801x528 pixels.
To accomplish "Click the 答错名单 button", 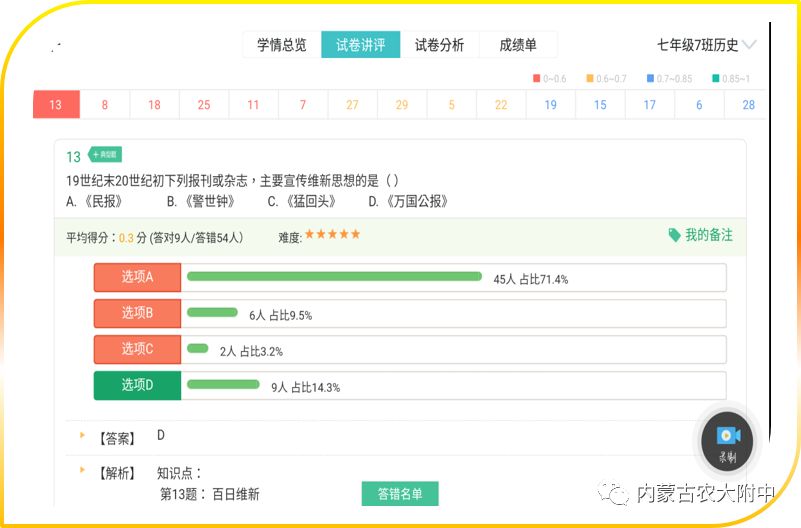I will 400,494.
